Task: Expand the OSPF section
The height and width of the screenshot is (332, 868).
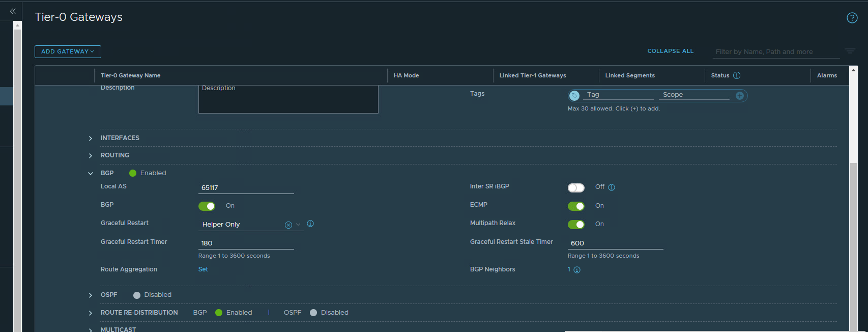Action: pyautogui.click(x=91, y=295)
